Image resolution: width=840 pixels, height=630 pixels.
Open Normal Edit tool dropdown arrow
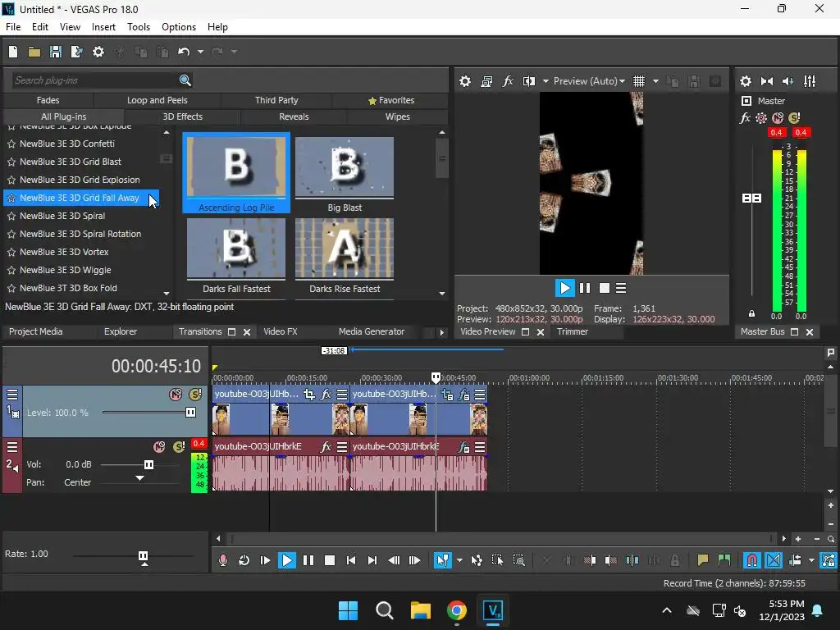pyautogui.click(x=459, y=561)
